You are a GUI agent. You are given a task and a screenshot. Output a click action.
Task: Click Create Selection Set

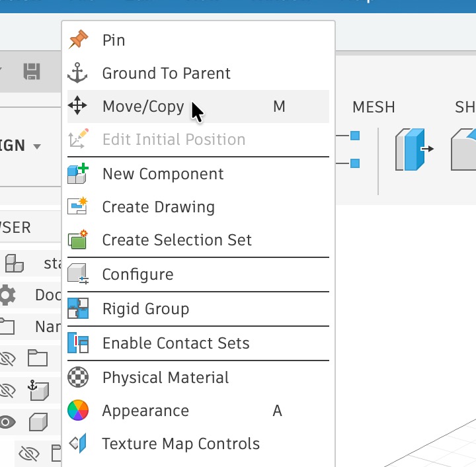pyautogui.click(x=177, y=240)
